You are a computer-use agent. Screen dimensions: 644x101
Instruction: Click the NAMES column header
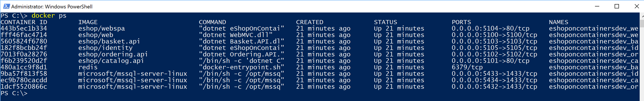click(558, 22)
